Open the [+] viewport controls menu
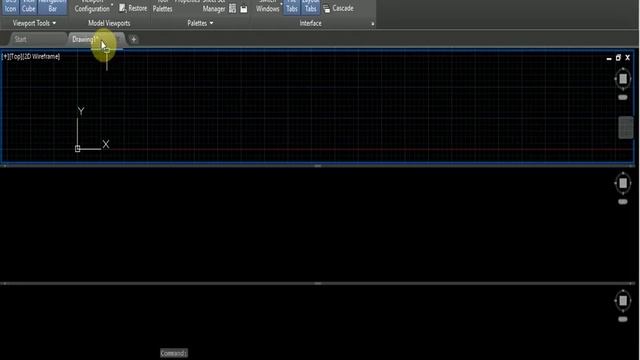This screenshot has width=640, height=360. 5,56
